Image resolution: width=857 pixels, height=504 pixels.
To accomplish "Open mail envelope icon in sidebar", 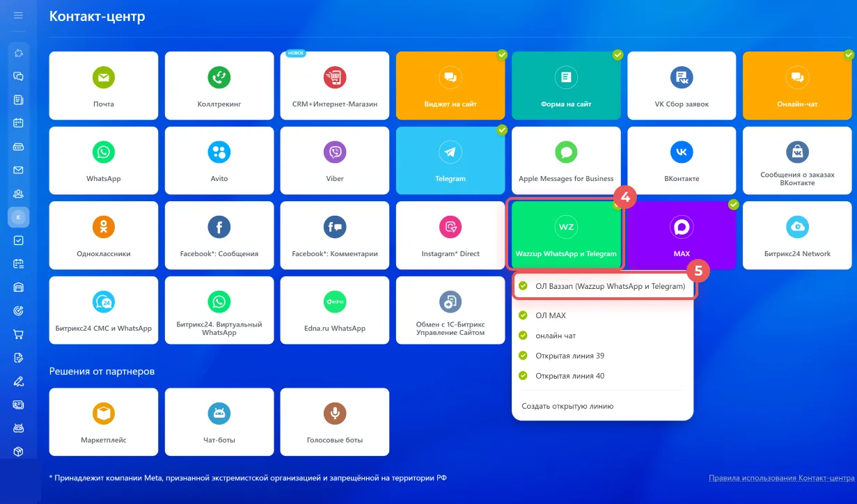I will [19, 170].
